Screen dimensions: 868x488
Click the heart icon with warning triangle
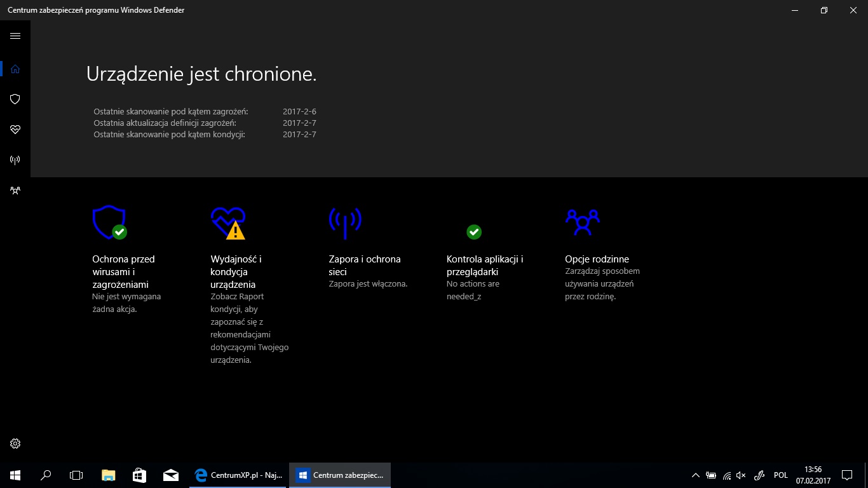point(228,223)
